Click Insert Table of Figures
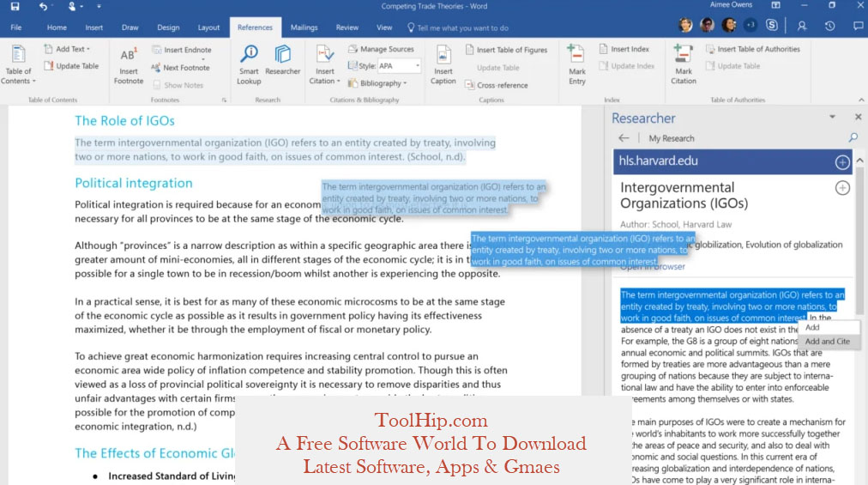The image size is (868, 485). 506,50
